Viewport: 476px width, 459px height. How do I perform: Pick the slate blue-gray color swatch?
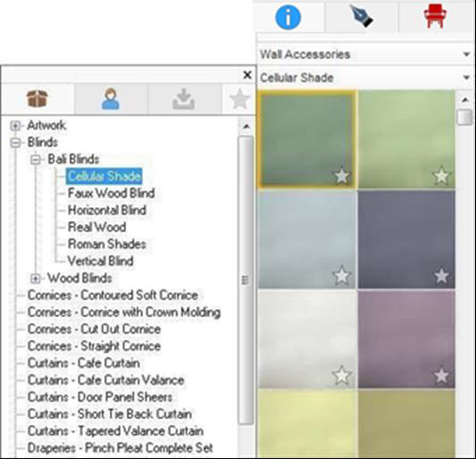pyautogui.click(x=406, y=239)
